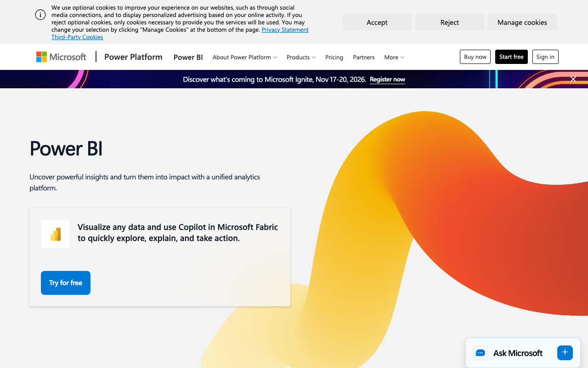This screenshot has height=368, width=588.
Task: Click the 'Visualize any data' card text
Action: (178, 232)
